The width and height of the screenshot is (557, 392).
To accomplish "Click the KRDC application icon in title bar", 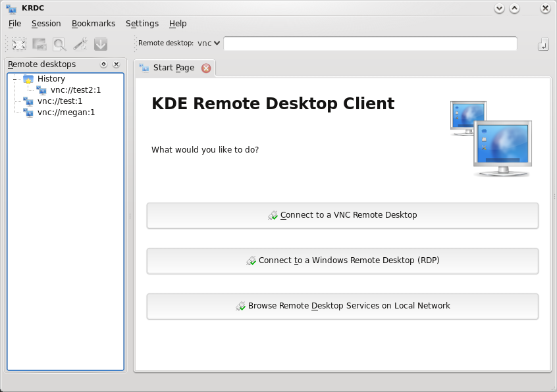I will point(11,9).
